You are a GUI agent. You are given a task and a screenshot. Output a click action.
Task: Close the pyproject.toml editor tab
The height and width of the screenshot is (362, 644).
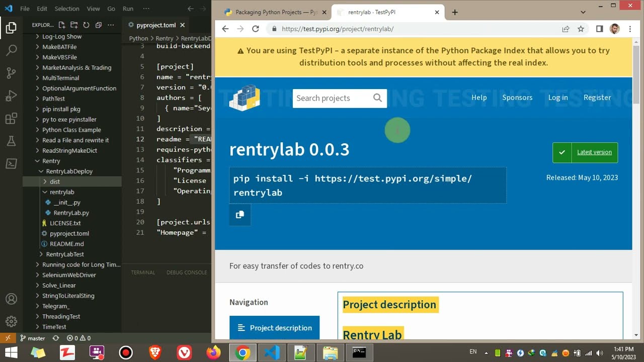pos(182,25)
